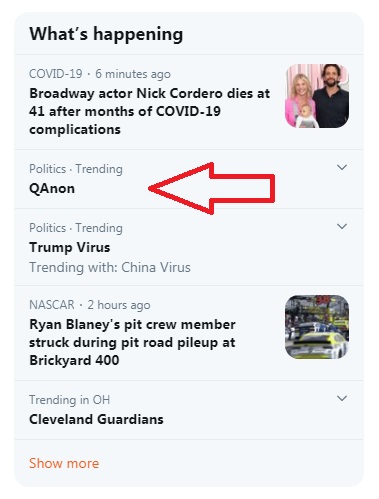Expand options chevron for Trump Virus trend
The height and width of the screenshot is (499, 379).
coord(342,226)
